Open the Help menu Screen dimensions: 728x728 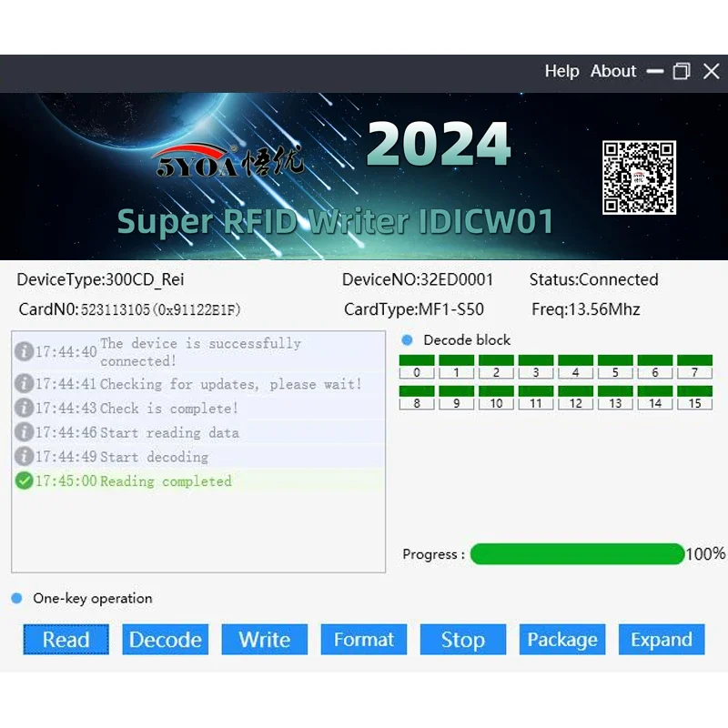561,71
